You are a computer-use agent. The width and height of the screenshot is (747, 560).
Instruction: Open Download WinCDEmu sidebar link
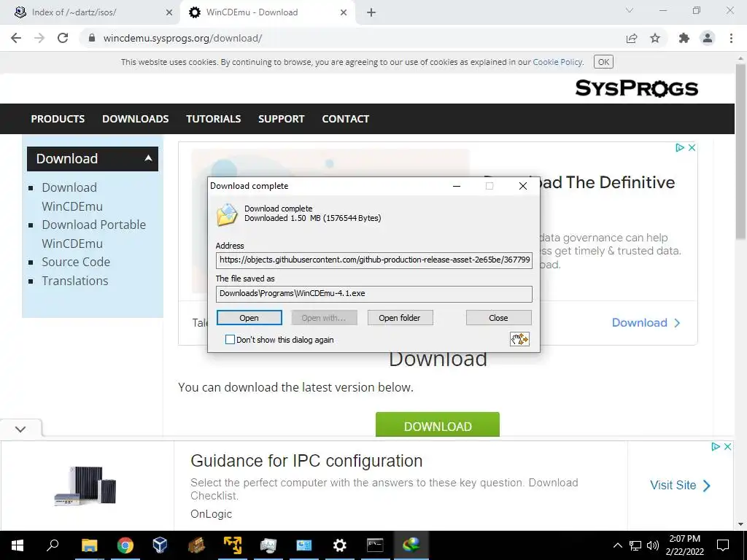72,197
